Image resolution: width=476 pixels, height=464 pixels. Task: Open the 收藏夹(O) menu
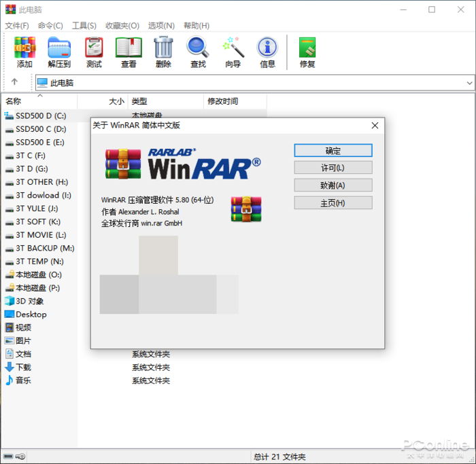122,26
